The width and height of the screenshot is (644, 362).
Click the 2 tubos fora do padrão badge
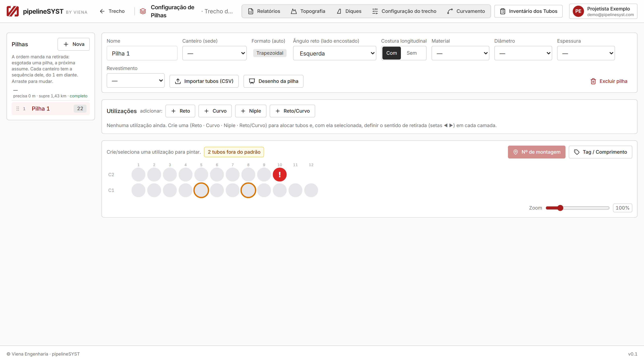[234, 152]
